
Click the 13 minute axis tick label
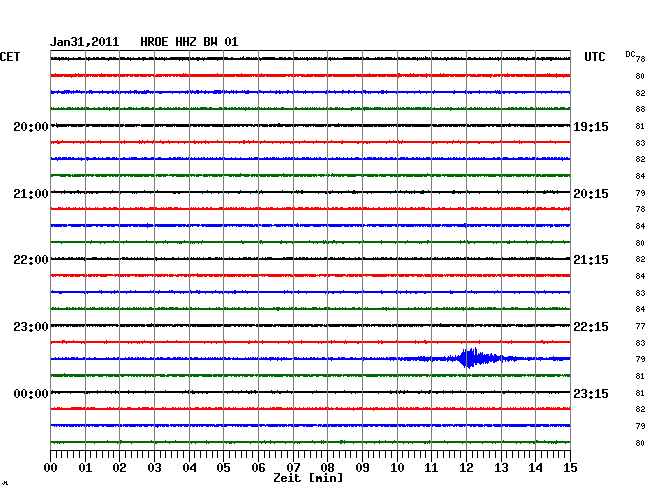pyautogui.click(x=501, y=467)
